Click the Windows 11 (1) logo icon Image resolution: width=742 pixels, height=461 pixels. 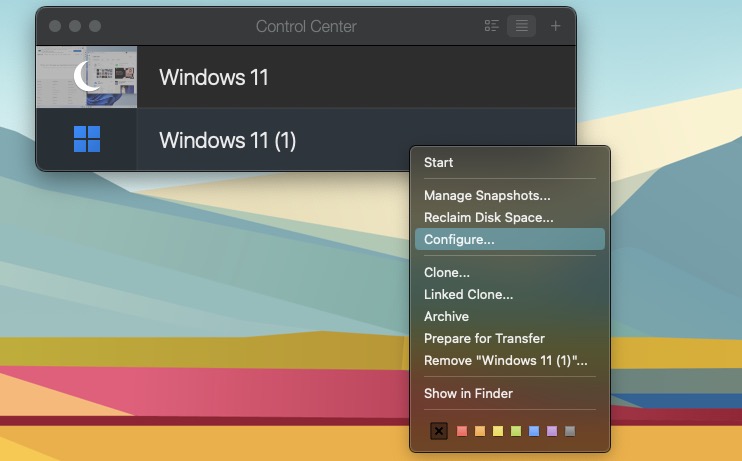click(87, 139)
